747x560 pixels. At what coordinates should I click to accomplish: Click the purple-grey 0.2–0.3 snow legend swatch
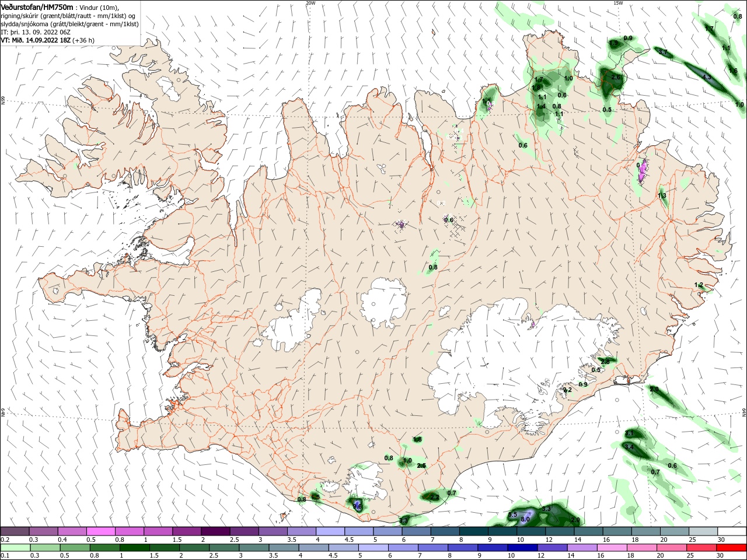(15, 531)
